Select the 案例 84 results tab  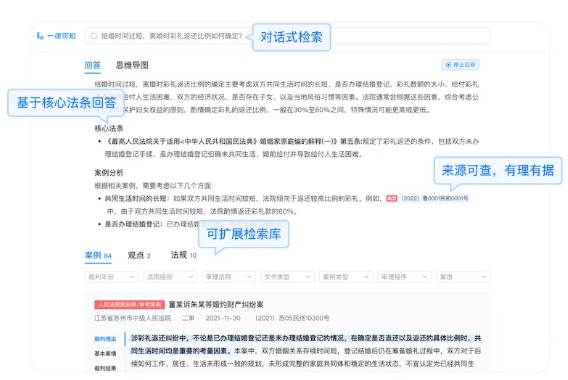tap(98, 255)
